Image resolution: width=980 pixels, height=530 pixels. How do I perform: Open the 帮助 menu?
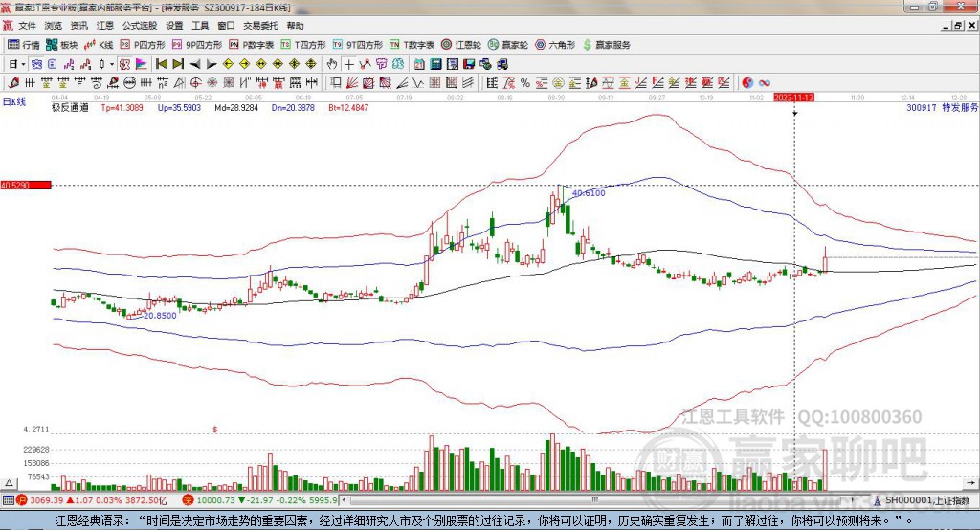point(295,26)
